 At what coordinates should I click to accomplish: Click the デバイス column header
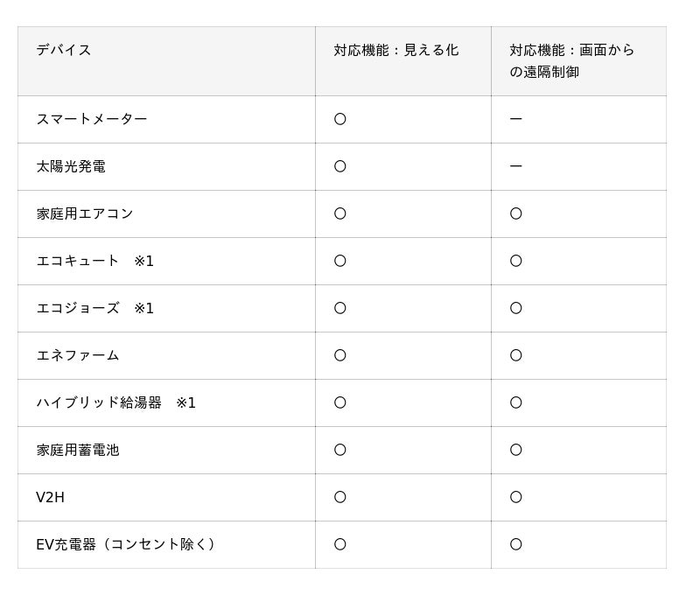point(64,50)
